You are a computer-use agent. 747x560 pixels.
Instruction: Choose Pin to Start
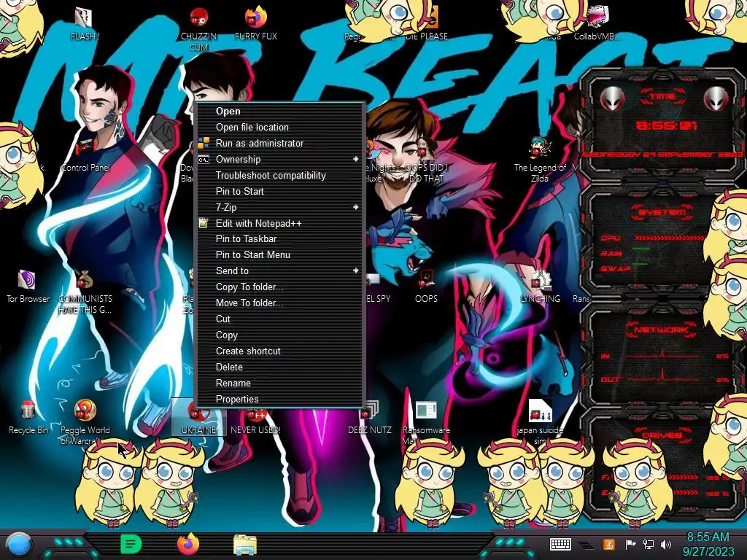point(281,192)
